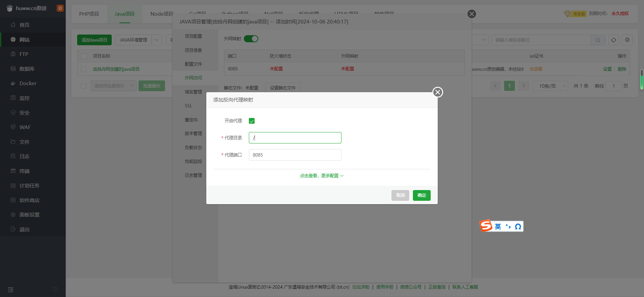644x297 pixels.
Task: Open the 10条/页 page size dropdown
Action: tap(550, 86)
